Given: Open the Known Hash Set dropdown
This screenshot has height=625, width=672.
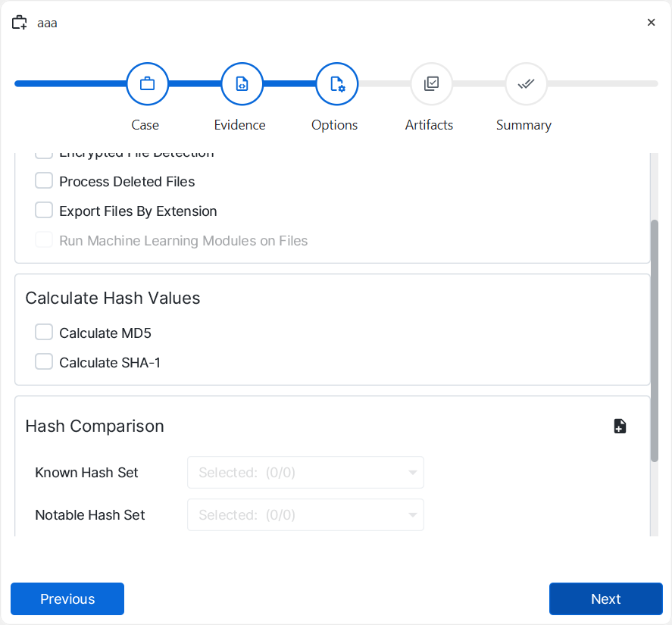Looking at the screenshot, I should pyautogui.click(x=305, y=473).
